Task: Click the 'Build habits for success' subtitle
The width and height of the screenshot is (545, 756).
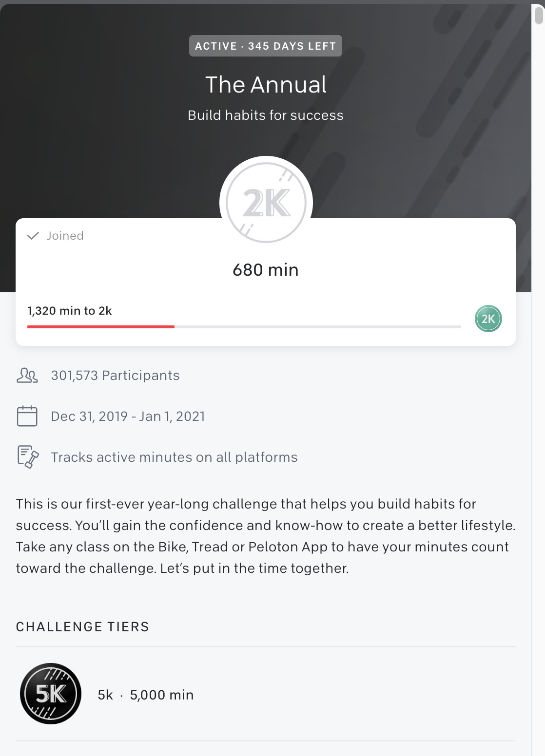Action: pos(266,115)
